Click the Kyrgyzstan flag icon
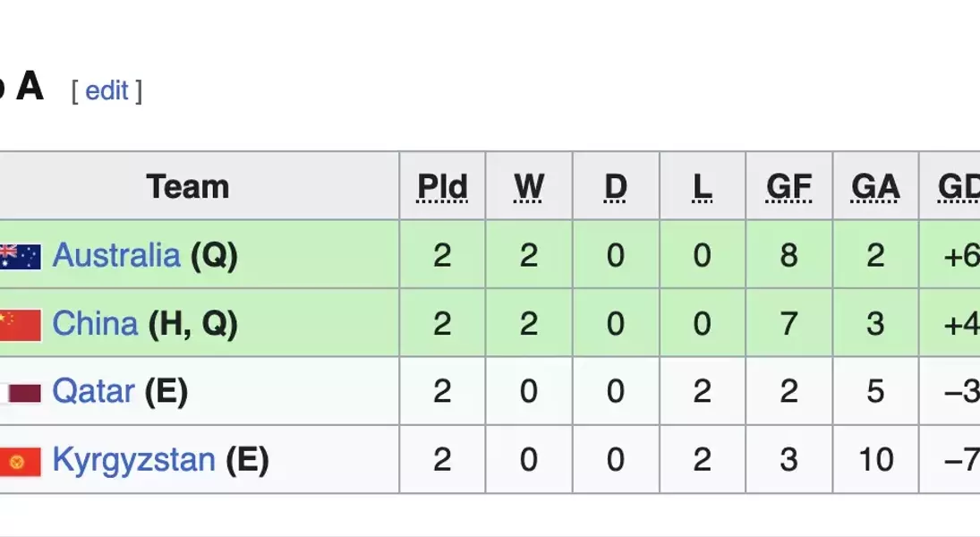 click(x=21, y=461)
